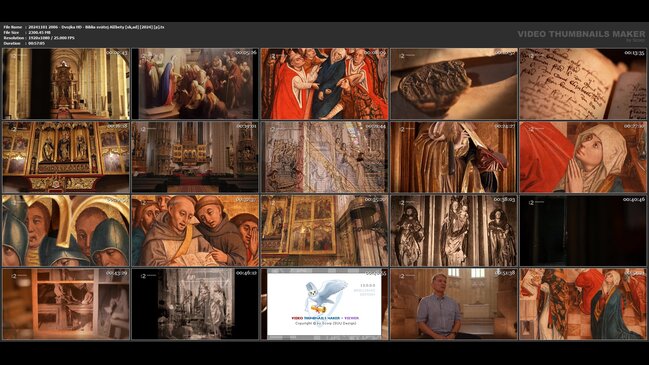
Task: Select the thumbnail stamped 00:13:35
Action: pyautogui.click(x=583, y=84)
